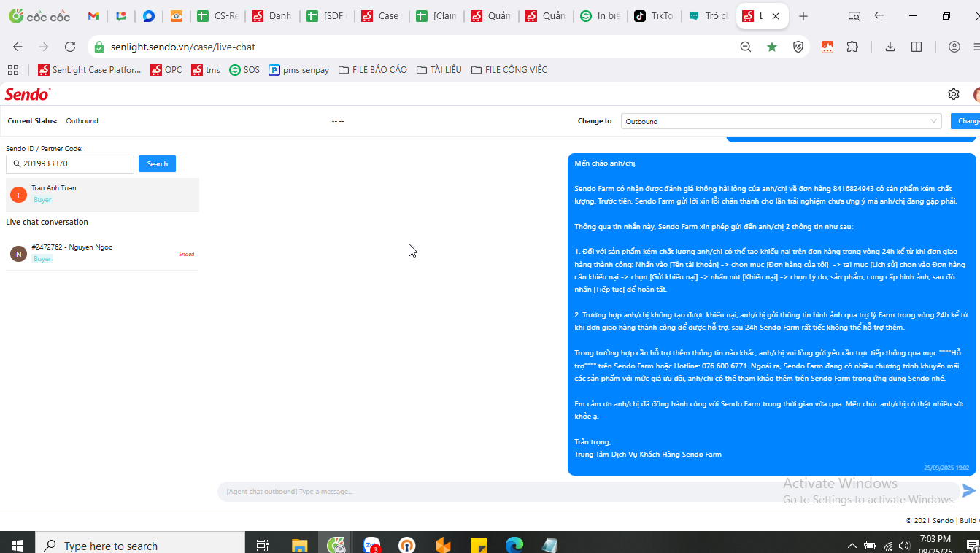Click the blue Search button
980x553 pixels.
pyautogui.click(x=158, y=164)
